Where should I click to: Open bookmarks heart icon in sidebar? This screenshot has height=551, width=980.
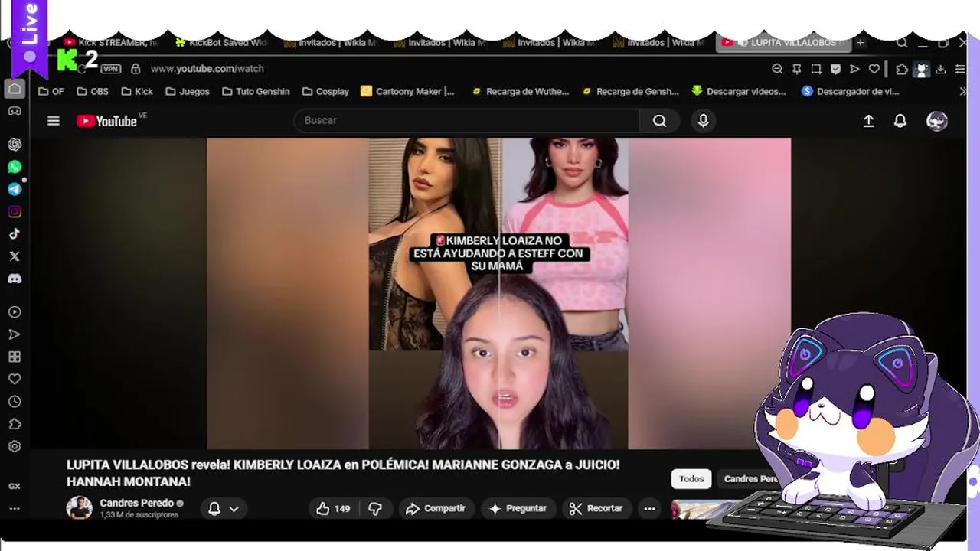tap(15, 379)
